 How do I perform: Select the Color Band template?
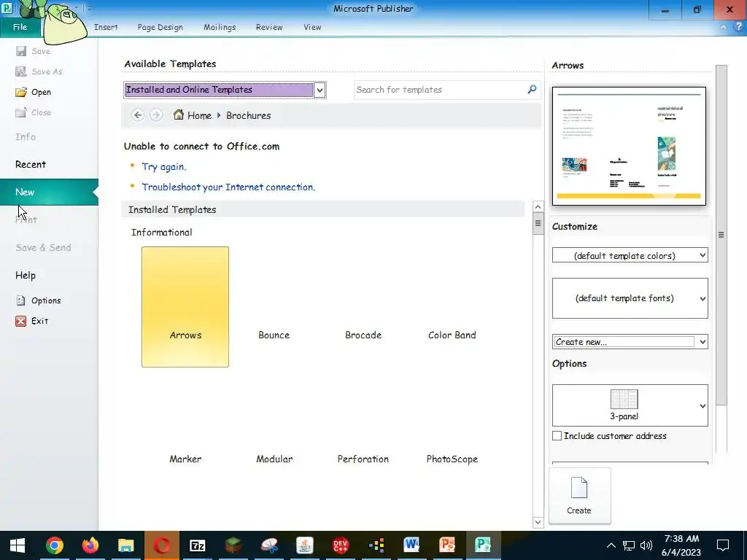(x=452, y=307)
